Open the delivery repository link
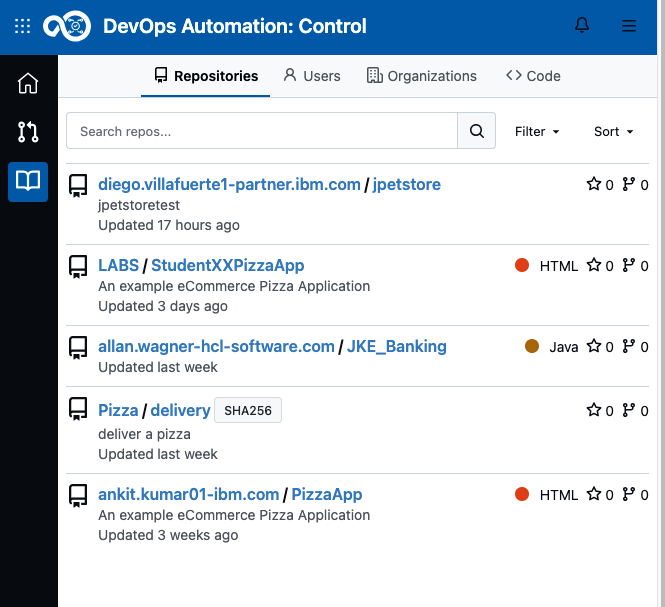 (x=181, y=410)
